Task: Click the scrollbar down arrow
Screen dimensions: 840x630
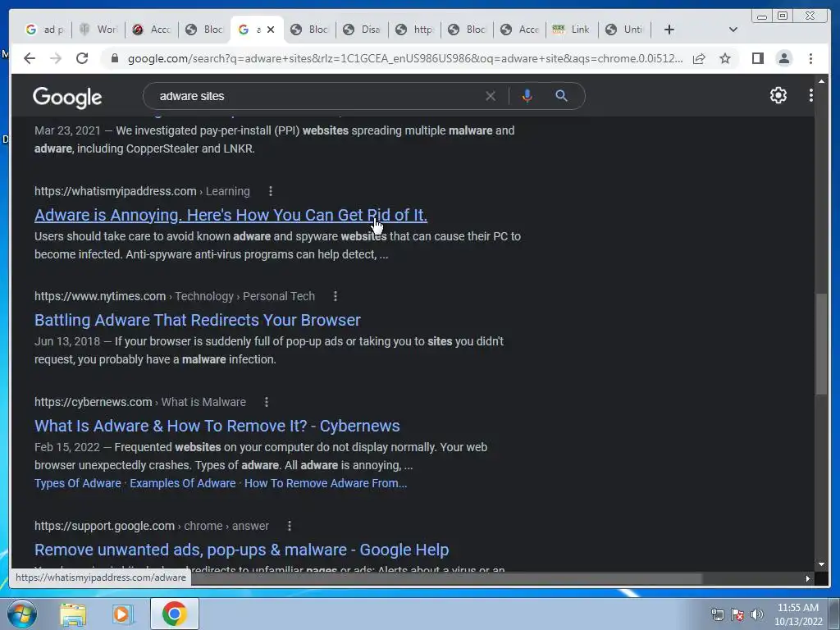Action: (x=821, y=564)
